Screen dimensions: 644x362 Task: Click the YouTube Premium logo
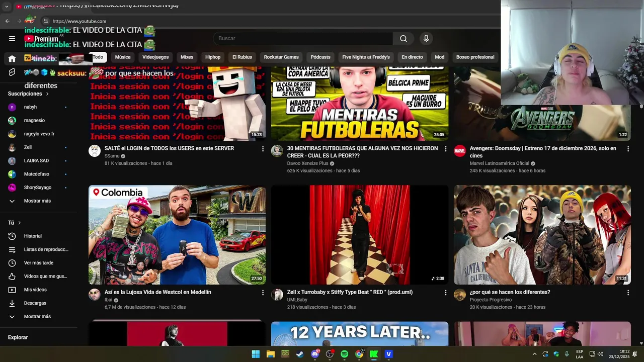(41, 39)
